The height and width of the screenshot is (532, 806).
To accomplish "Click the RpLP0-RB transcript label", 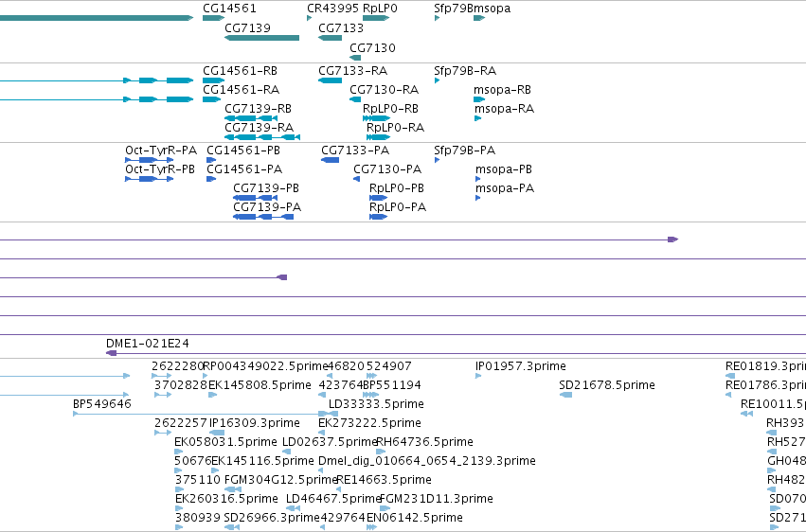I will 390,108.
